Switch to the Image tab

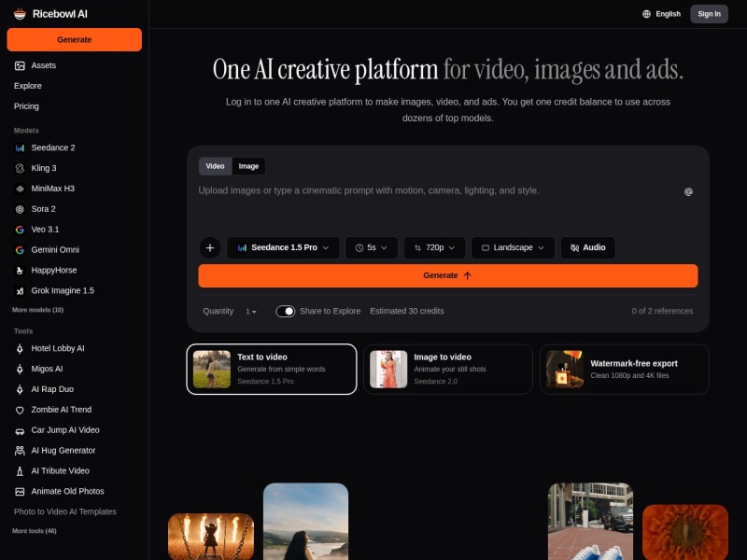click(248, 166)
